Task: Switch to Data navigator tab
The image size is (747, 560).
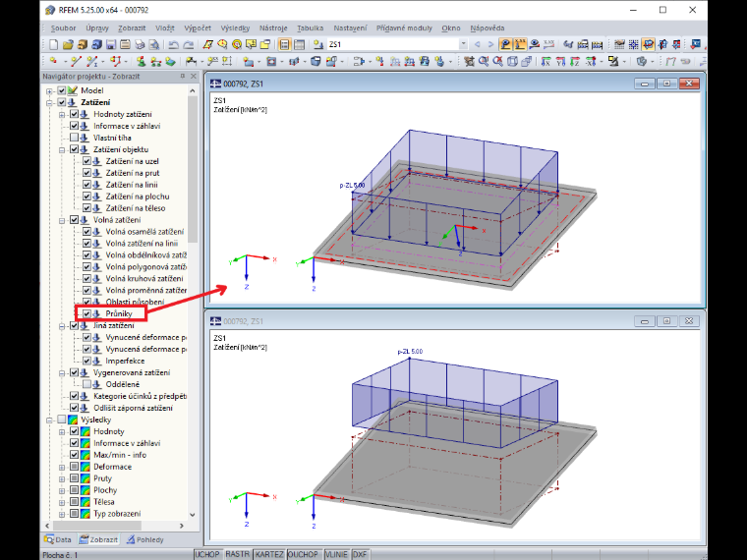Action: coord(58,539)
